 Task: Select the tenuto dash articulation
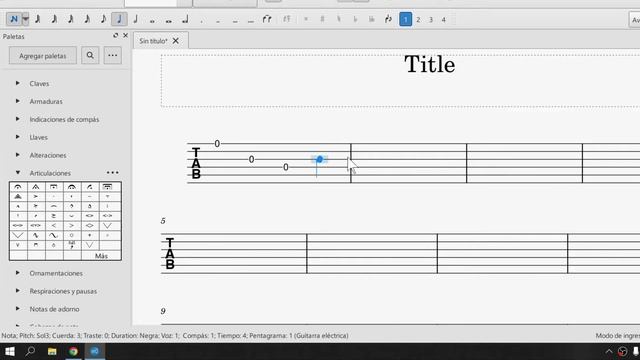pos(89,196)
